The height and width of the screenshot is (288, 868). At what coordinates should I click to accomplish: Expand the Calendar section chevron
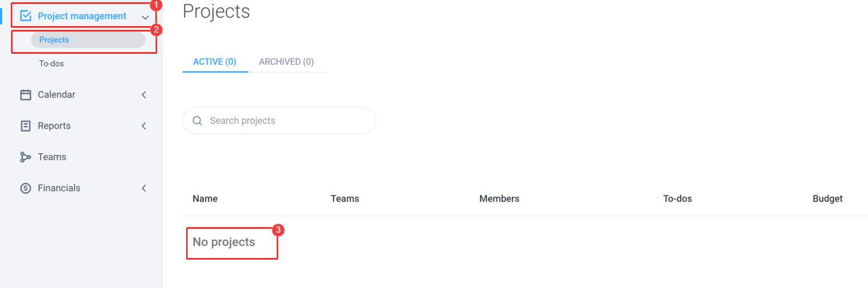144,95
